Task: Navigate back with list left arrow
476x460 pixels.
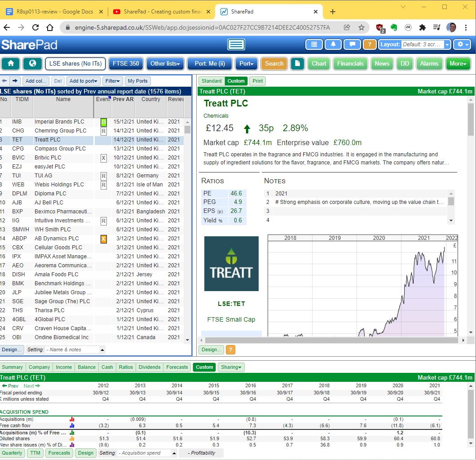Action: (x=4, y=81)
